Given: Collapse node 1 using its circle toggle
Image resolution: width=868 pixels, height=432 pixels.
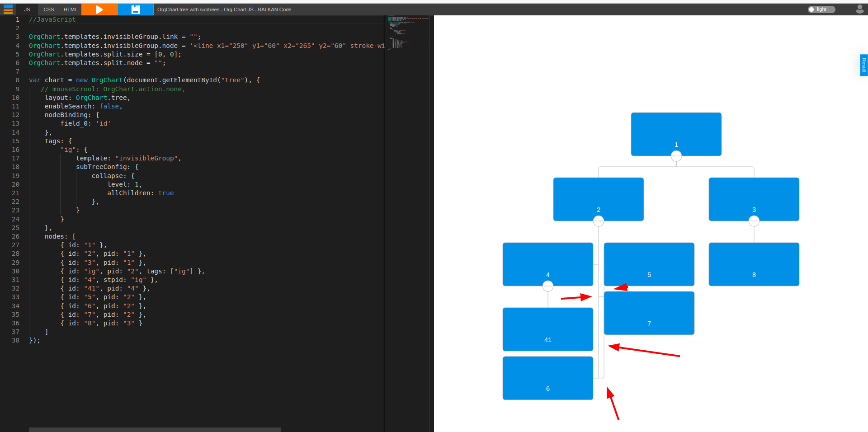Looking at the screenshot, I should coord(676,155).
